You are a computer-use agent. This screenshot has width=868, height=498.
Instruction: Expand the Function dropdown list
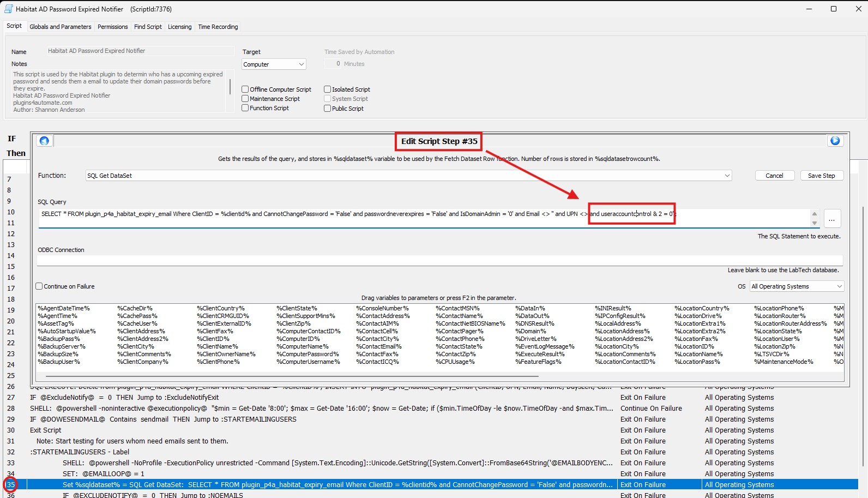(727, 176)
